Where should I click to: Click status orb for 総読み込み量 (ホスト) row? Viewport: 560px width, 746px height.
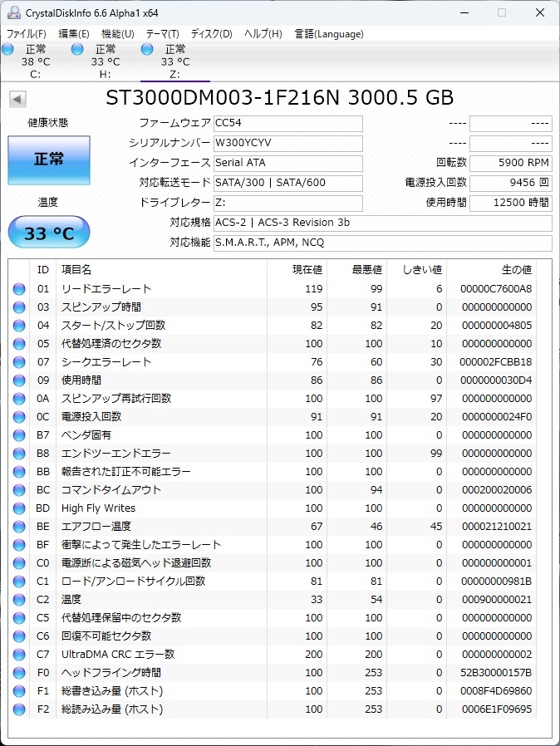[19, 709]
